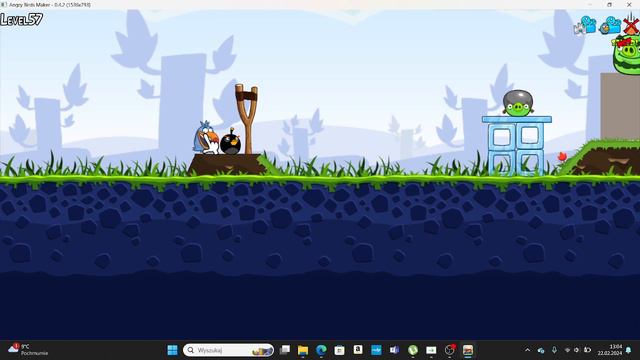Image resolution: width=640 pixels, height=360 pixels.
Task: Click the Angry Birds Maker window title
Action: click(50, 4)
